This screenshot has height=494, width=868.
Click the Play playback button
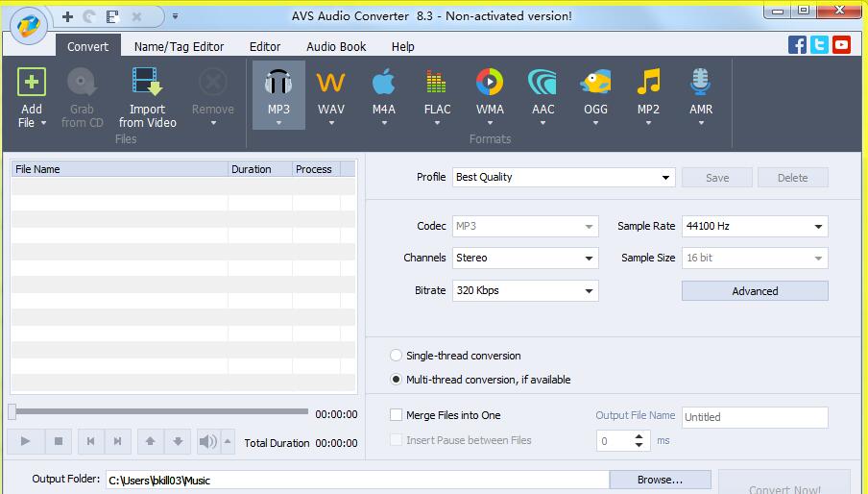point(25,441)
